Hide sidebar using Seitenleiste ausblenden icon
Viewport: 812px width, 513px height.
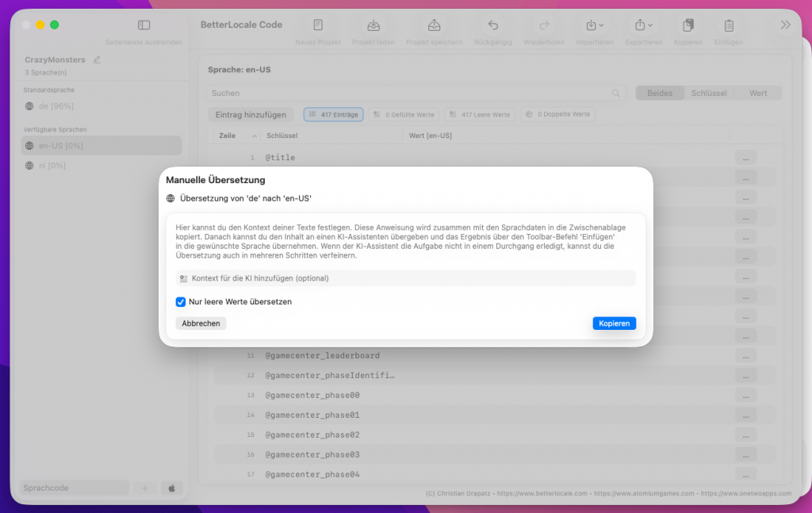tap(144, 25)
